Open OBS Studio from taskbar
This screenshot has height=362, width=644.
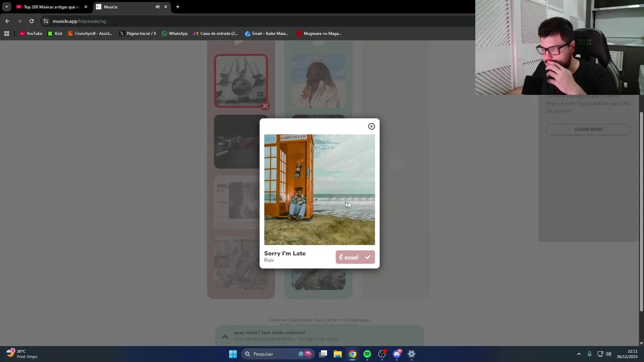[x=382, y=354]
